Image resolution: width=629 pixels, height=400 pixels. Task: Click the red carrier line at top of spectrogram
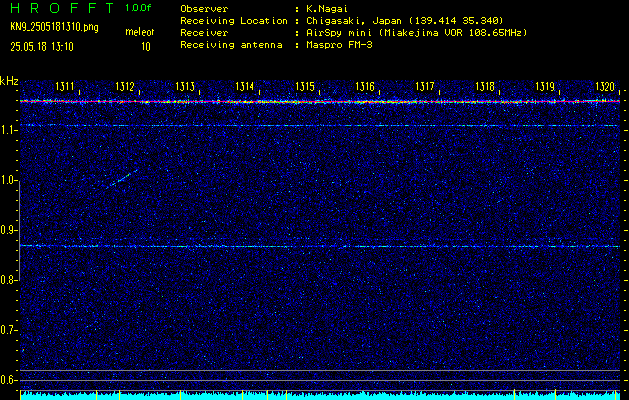320,102
